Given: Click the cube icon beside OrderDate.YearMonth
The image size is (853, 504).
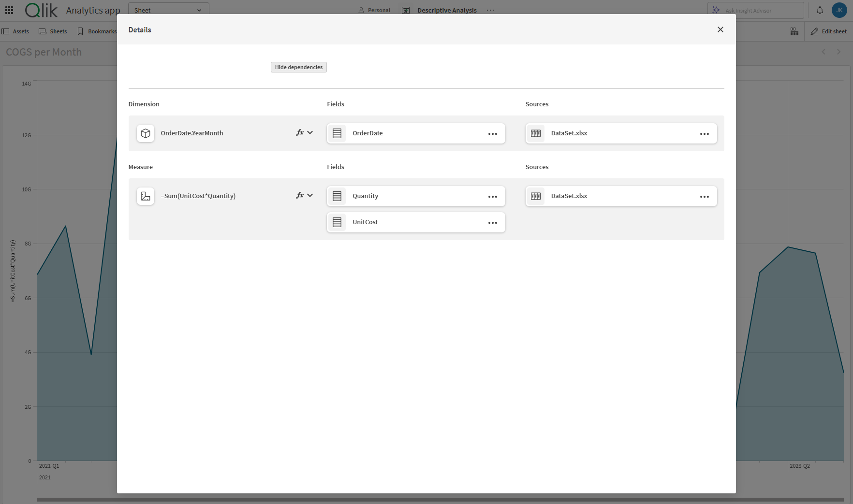Looking at the screenshot, I should pos(145,133).
